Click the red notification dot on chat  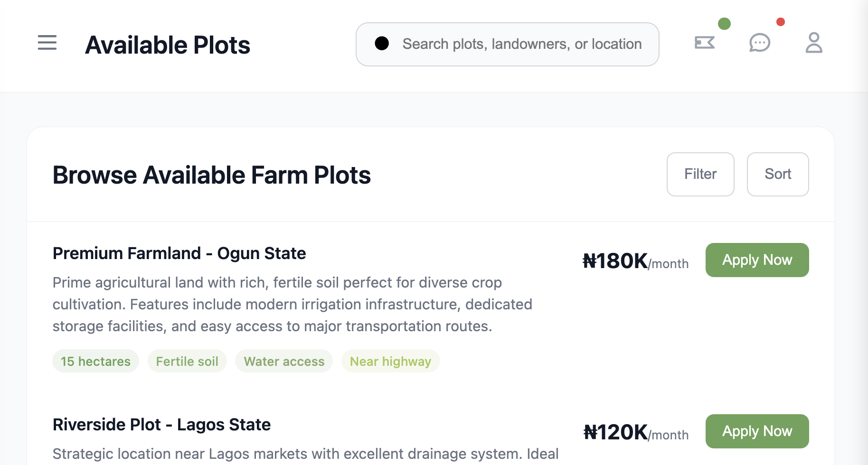(x=781, y=22)
